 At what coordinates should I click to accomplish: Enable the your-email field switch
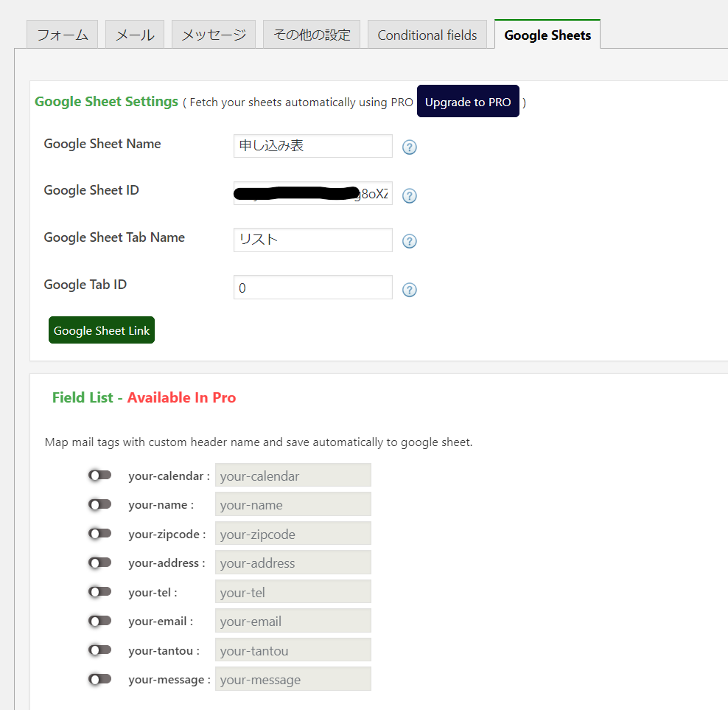pyautogui.click(x=99, y=621)
